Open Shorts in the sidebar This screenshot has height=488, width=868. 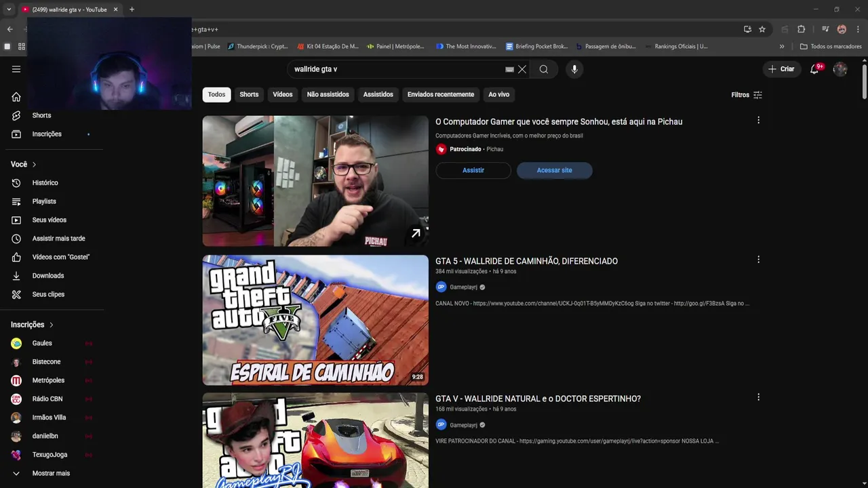(x=41, y=115)
